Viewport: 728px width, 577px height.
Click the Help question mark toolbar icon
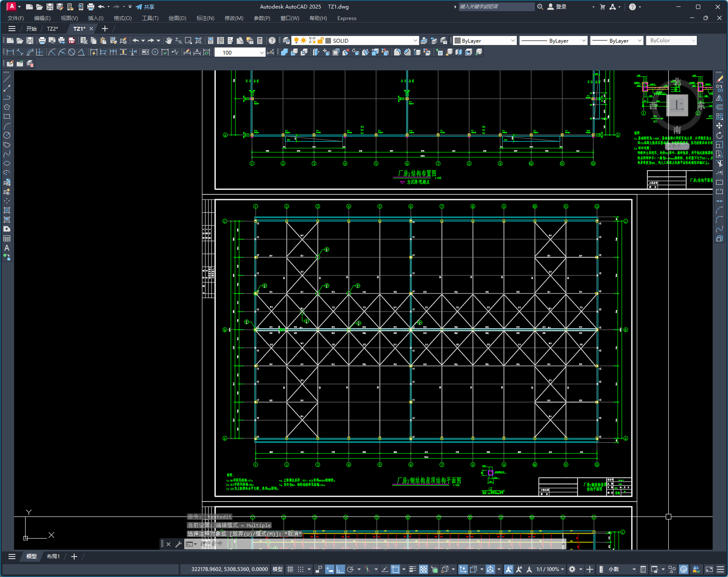[272, 41]
